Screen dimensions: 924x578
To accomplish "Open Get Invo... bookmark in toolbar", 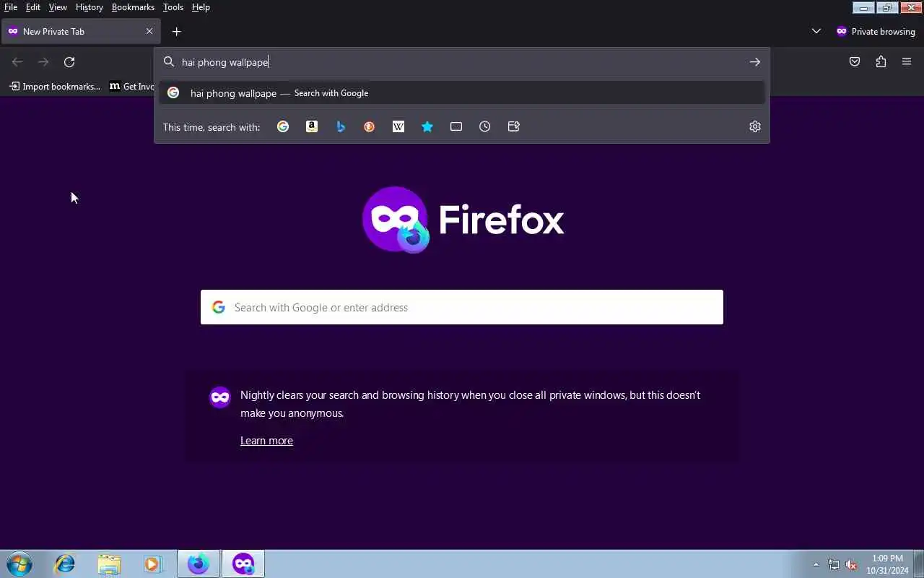I will [132, 86].
